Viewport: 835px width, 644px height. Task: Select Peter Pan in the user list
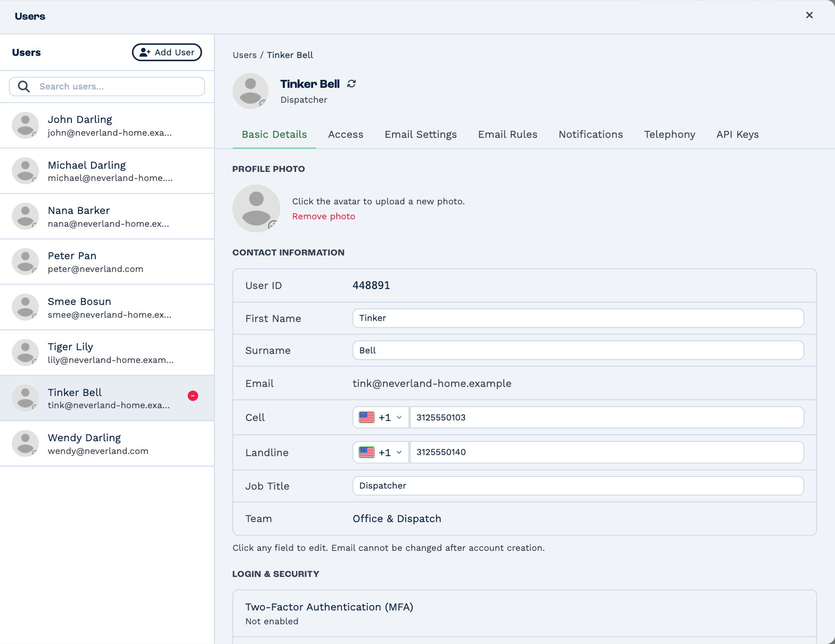point(107,262)
